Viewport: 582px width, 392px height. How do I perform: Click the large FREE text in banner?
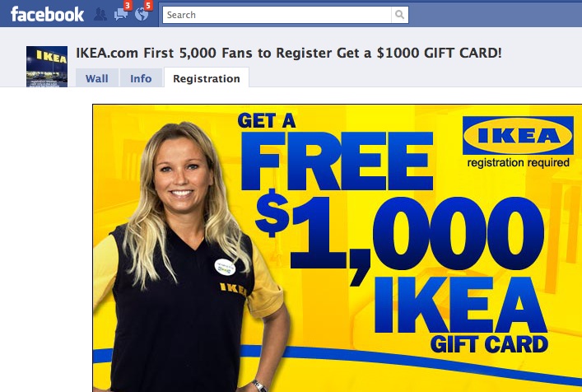tap(337, 161)
